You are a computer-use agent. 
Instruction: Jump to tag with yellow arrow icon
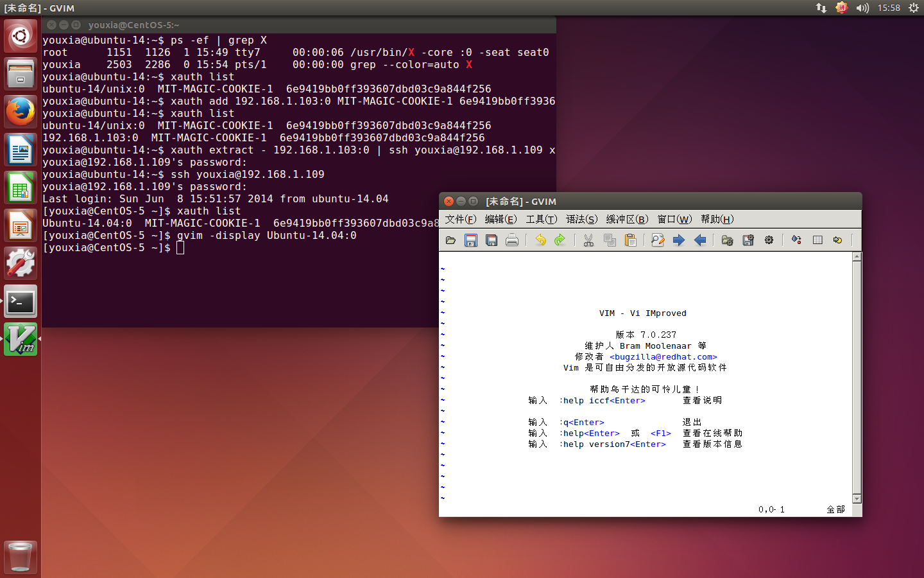coord(837,240)
